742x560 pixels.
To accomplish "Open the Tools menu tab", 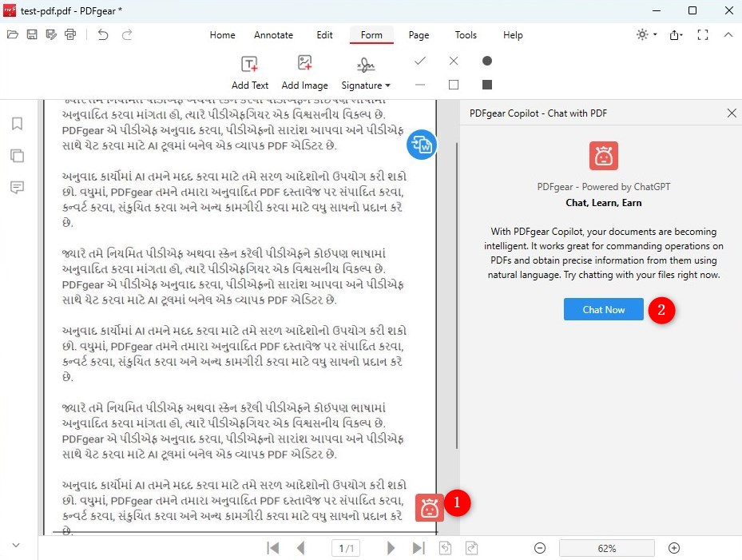I will coord(466,35).
